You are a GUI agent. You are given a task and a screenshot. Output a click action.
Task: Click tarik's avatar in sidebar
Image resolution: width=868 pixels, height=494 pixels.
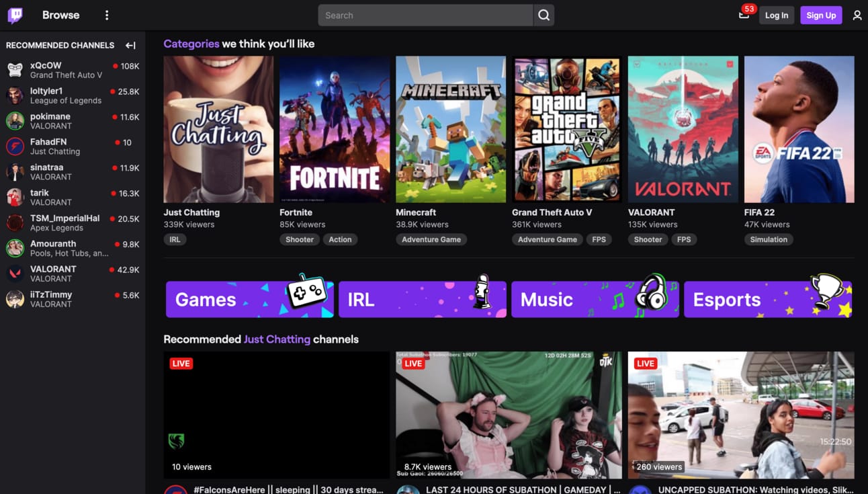tap(15, 198)
